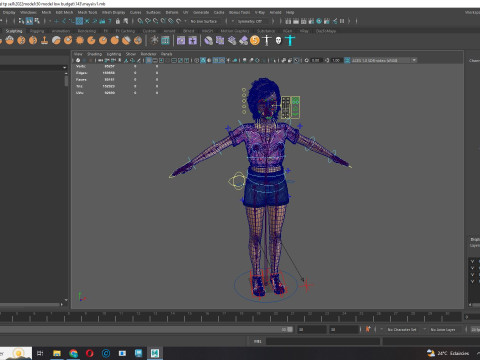Select the Stamp sculpt tool icon
Image resolution: width=480 pixels, height=360 pixels.
[45, 41]
